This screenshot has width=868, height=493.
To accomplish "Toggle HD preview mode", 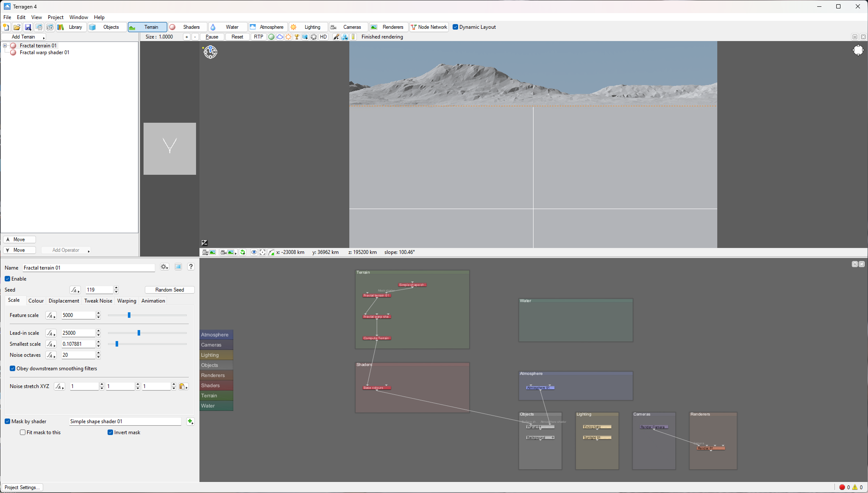I will coord(323,37).
